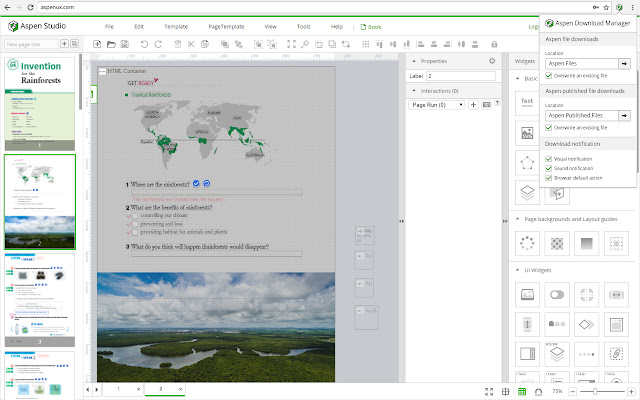Toggle Browser default action checkbox
Viewport: 640px width, 400px height.
pos(549,178)
